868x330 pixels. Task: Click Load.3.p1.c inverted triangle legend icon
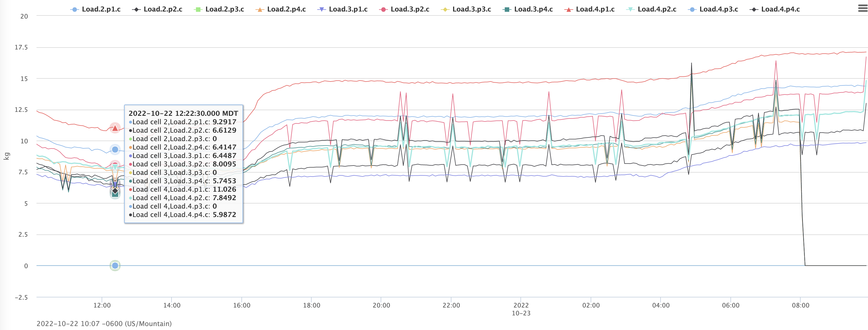321,10
